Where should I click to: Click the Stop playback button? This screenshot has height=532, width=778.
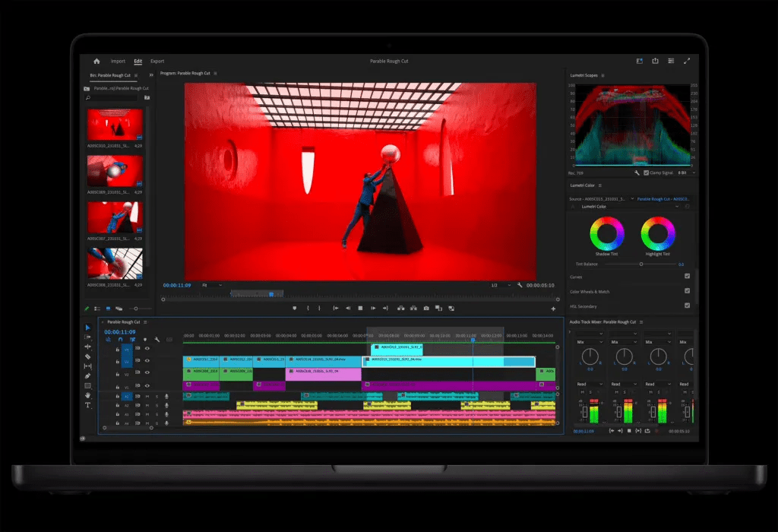tap(360, 309)
